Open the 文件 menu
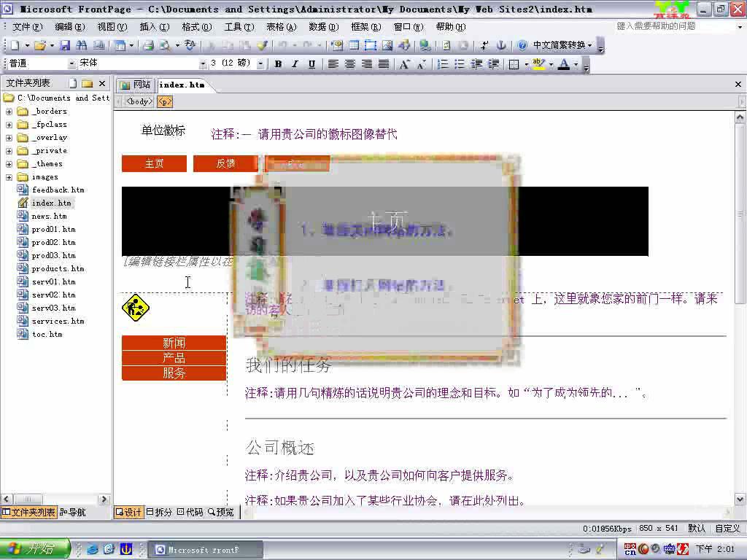Viewport: 747px width, 560px height. [x=27, y=27]
